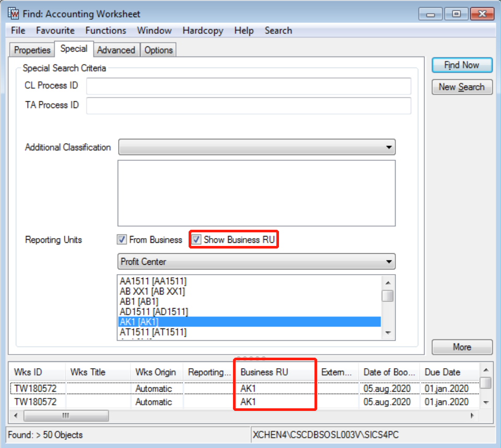Open the Hardcopy menu
501x448 pixels.
click(203, 30)
